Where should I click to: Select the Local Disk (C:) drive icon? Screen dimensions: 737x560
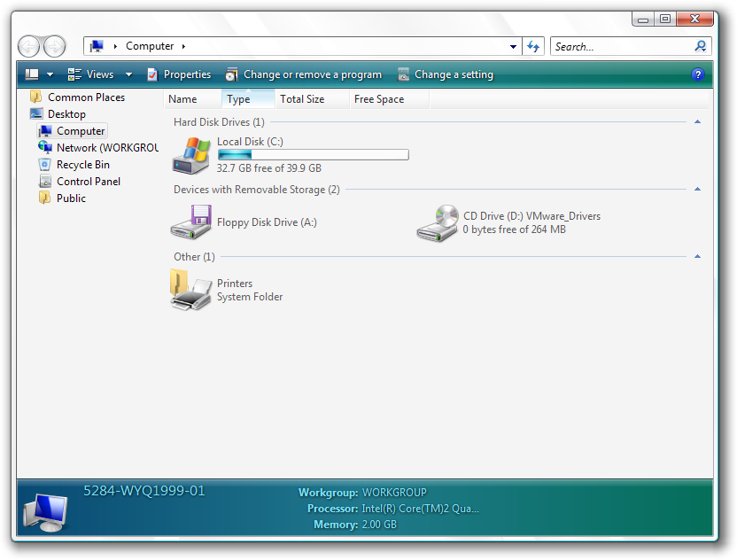tap(191, 156)
